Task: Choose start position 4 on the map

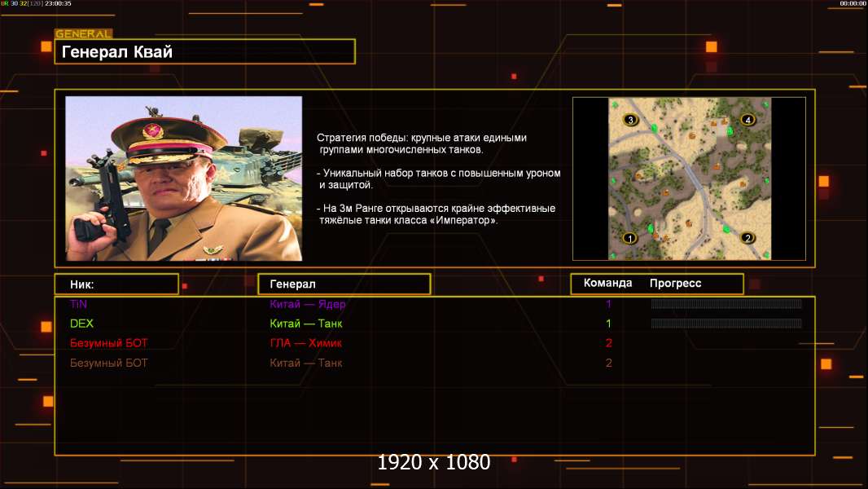Action: click(747, 120)
